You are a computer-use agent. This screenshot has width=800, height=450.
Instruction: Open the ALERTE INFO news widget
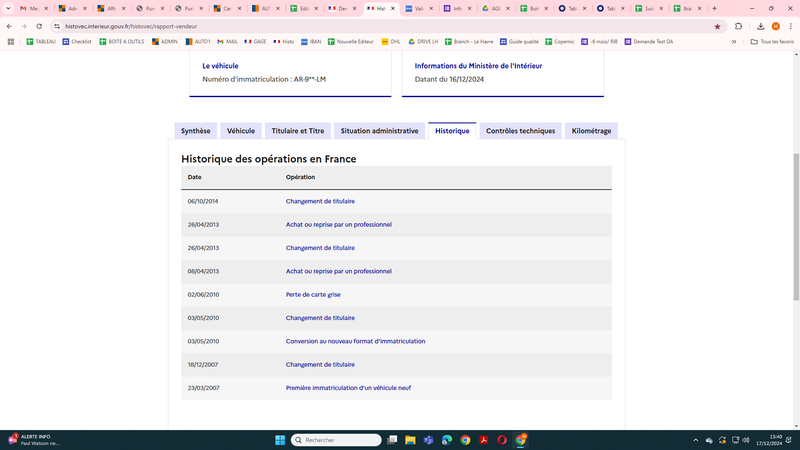point(34,440)
